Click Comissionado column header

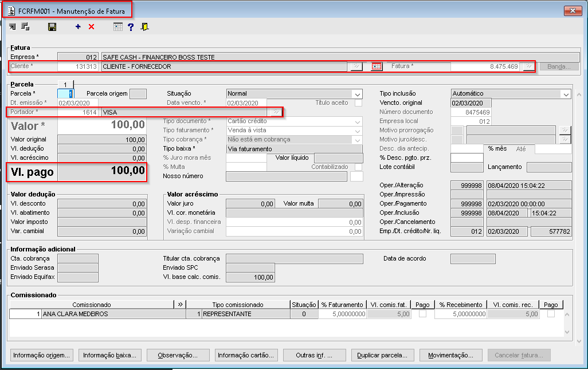(x=92, y=304)
